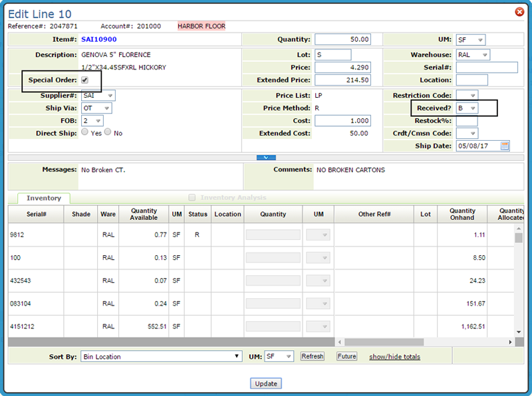This screenshot has width=532, height=396.
Task: Click the Update button
Action: pos(266,383)
